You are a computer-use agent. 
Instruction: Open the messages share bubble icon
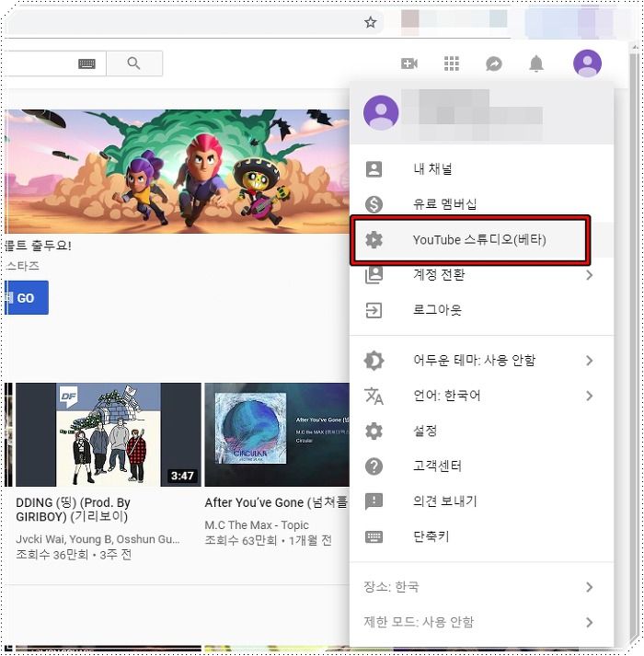pyautogui.click(x=494, y=63)
